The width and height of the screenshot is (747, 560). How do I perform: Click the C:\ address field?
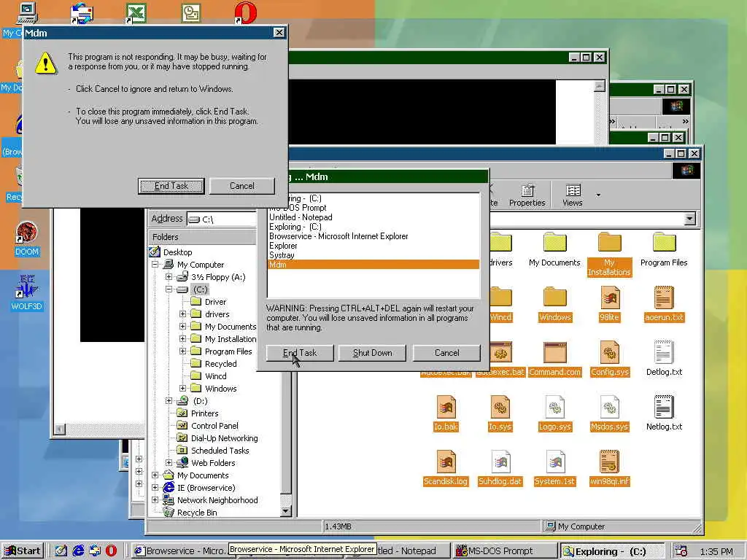(222, 219)
